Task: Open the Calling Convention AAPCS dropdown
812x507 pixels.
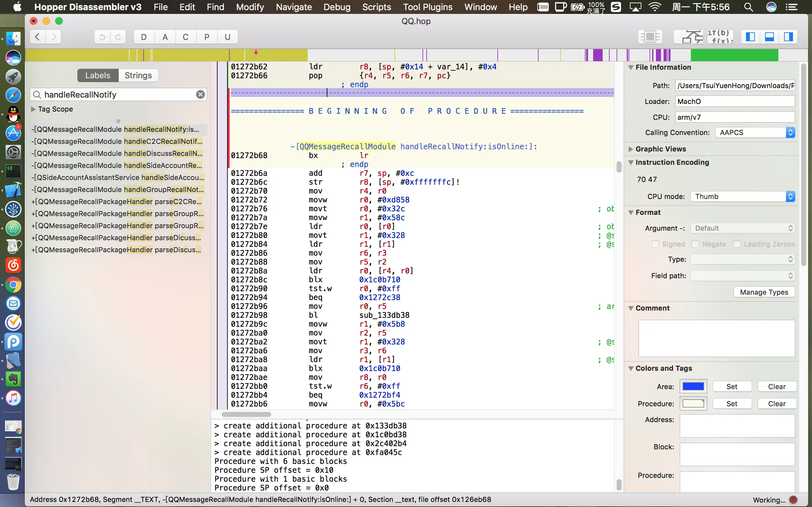Action: click(x=755, y=132)
